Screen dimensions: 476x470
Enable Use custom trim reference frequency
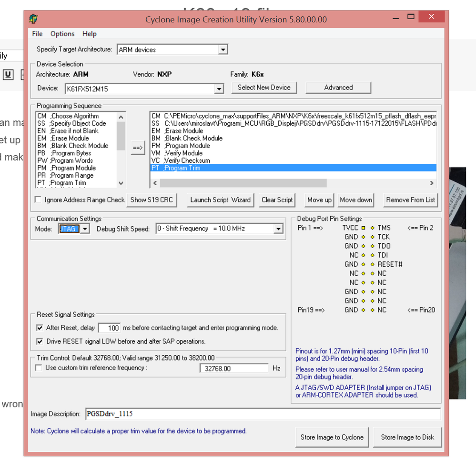(x=39, y=368)
